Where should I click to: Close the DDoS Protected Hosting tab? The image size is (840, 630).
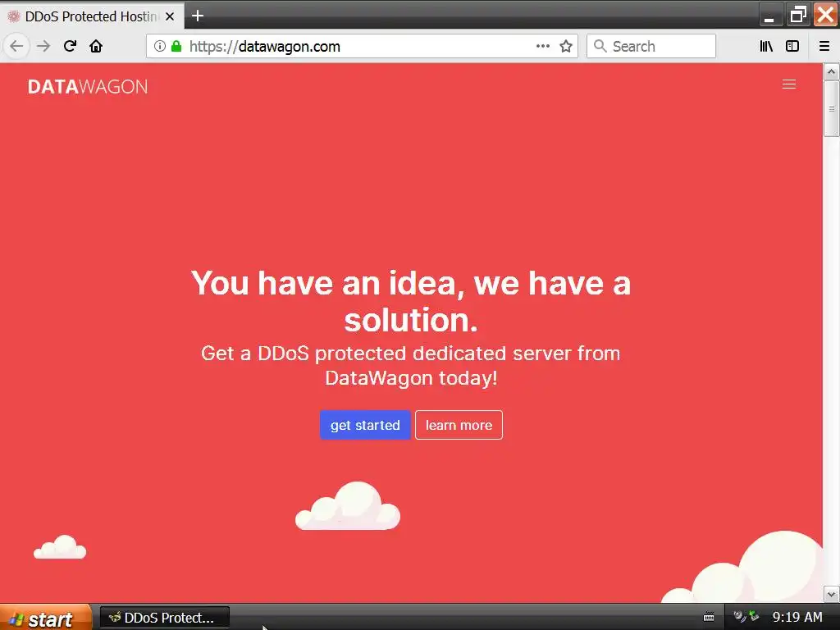170,16
